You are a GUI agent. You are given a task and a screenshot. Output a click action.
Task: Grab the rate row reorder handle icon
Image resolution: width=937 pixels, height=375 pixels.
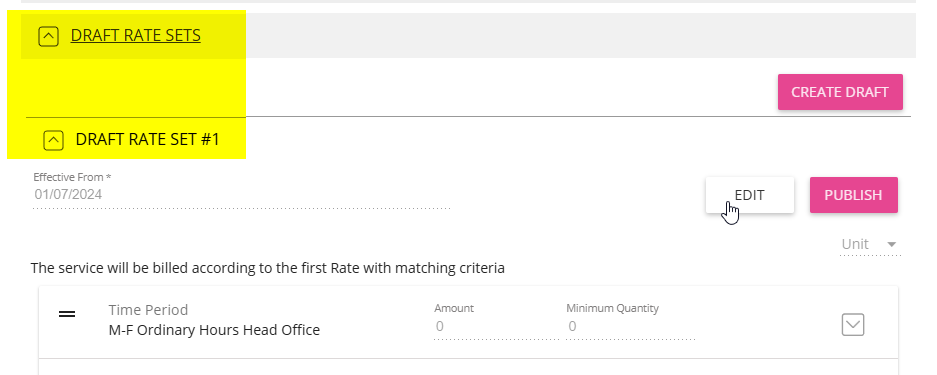[67, 313]
